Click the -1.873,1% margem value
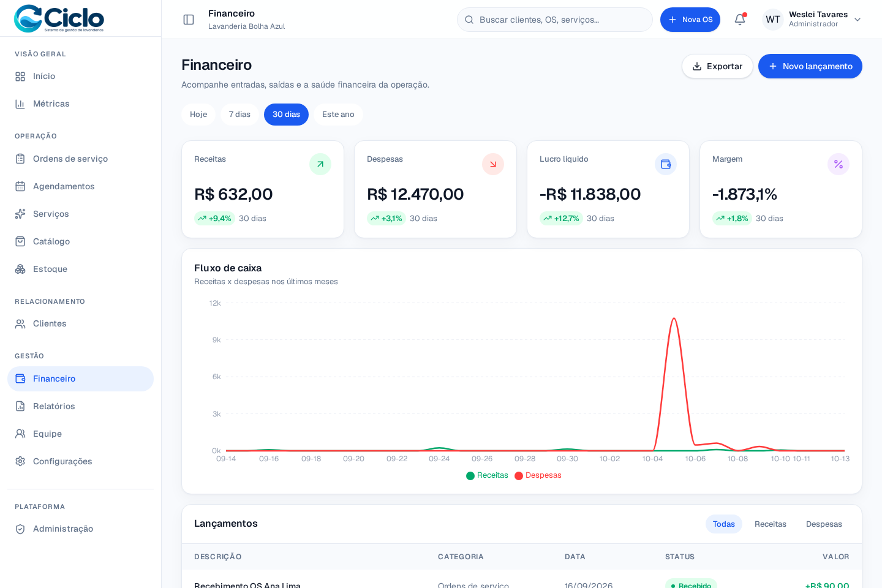This screenshot has width=882, height=588. [745, 195]
